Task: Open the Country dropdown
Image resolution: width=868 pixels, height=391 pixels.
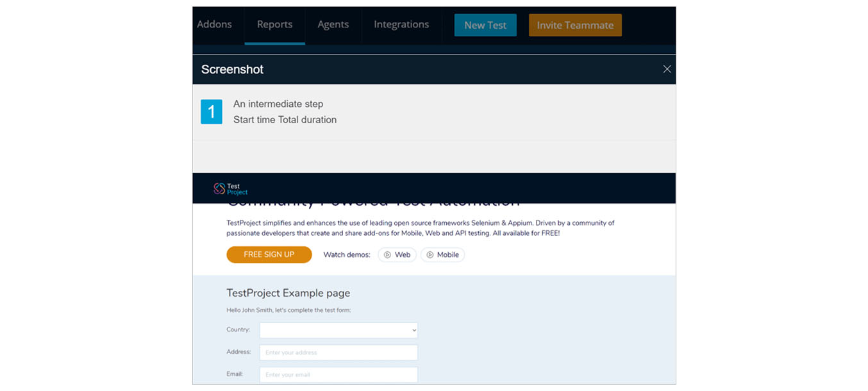Action: pos(338,330)
